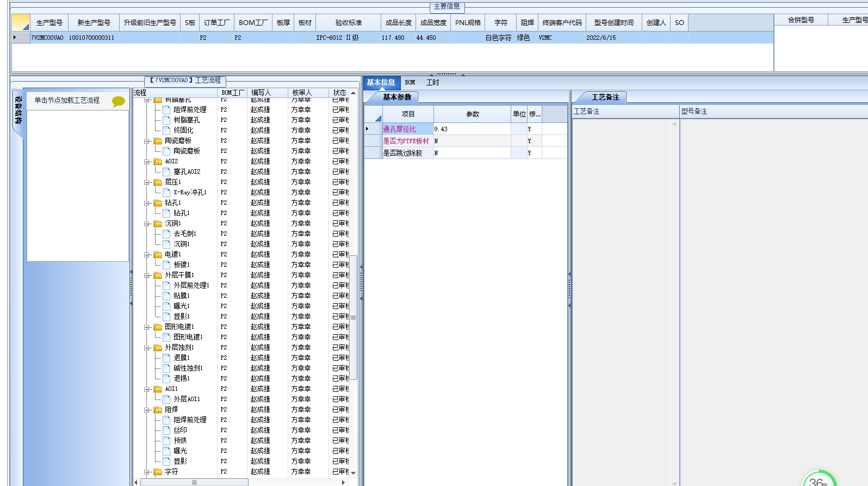Click the 是否跳过除胶 item cell
The width and height of the screenshot is (868, 486).
click(x=407, y=153)
